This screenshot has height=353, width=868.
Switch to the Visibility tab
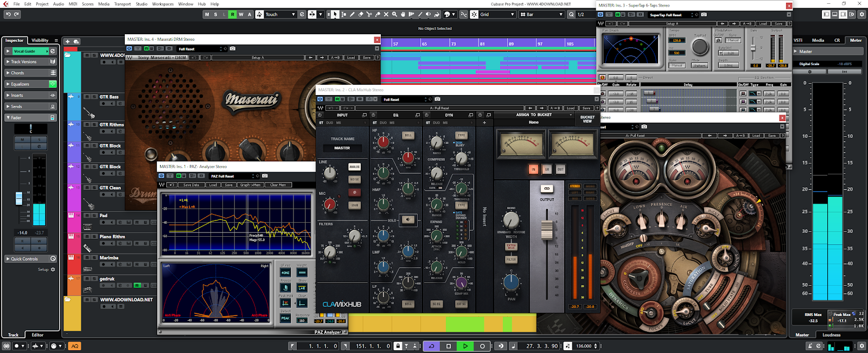(40, 40)
